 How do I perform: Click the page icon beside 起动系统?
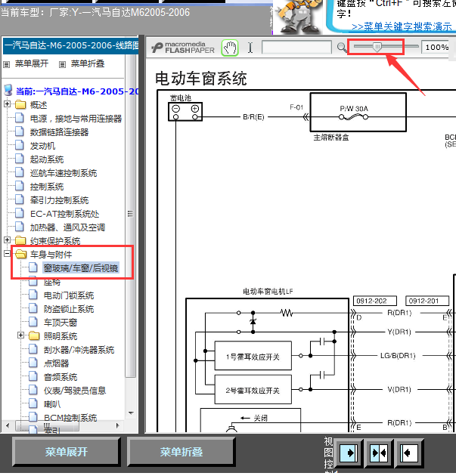click(20, 159)
